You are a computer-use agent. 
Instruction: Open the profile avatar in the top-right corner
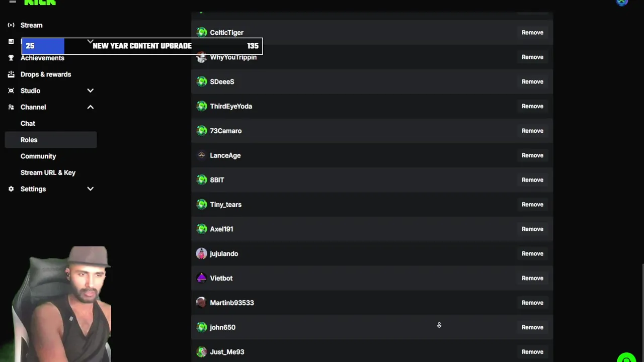tap(622, 3)
